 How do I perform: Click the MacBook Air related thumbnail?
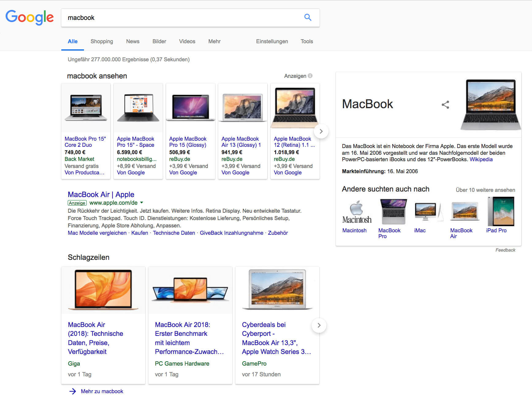(x=465, y=211)
